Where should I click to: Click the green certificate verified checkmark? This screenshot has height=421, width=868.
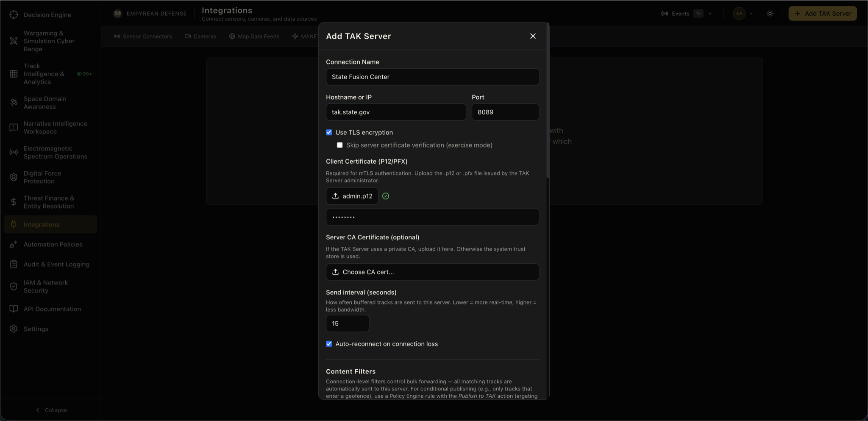click(x=386, y=196)
